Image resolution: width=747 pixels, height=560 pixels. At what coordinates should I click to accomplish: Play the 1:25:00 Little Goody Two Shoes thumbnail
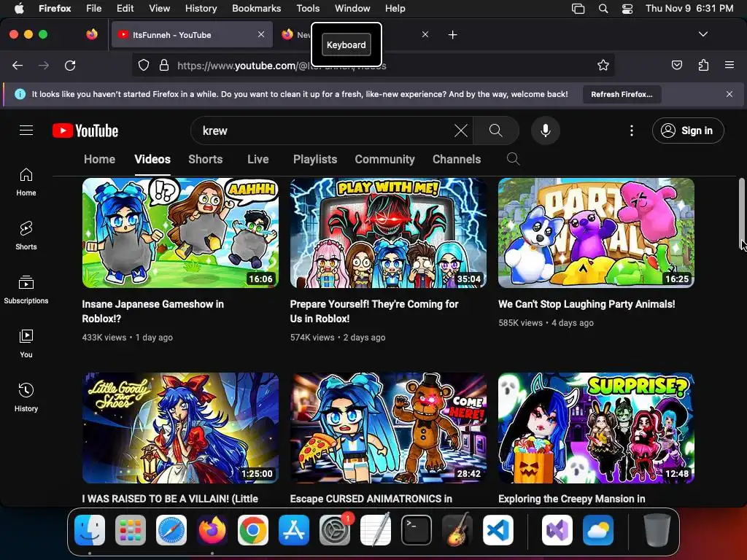[x=181, y=427]
